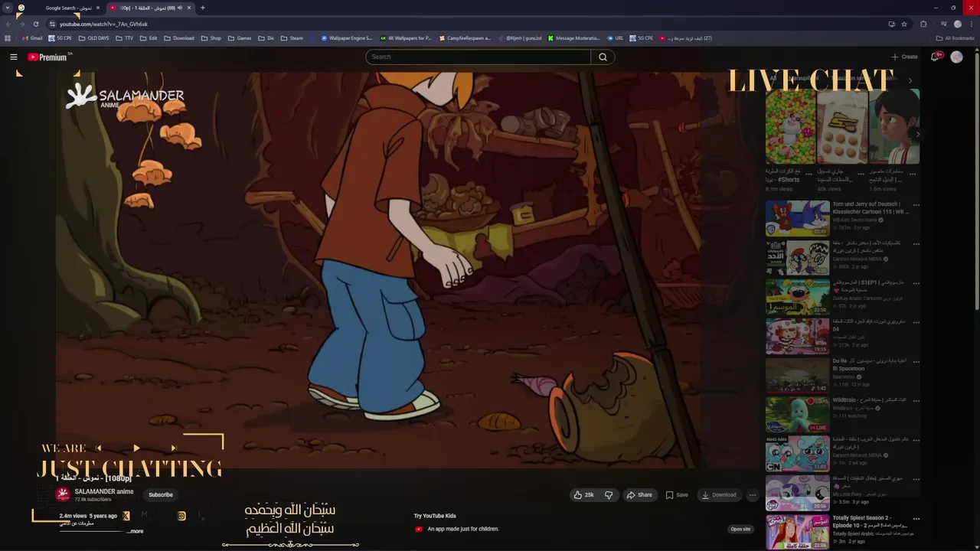This screenshot has height=551, width=980.
Task: Open Chrome profile avatar
Action: (957, 24)
